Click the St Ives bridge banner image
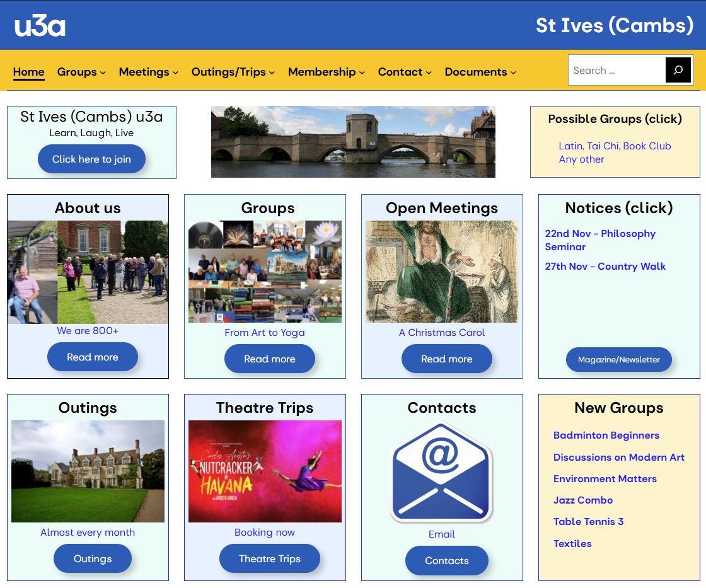The image size is (706, 588). click(x=353, y=142)
